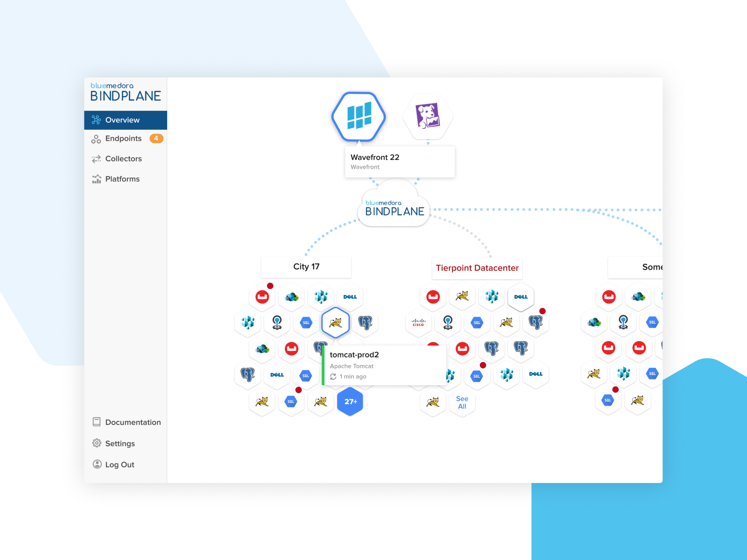Click the 'Wavefront 22' tooltip title

(x=375, y=157)
